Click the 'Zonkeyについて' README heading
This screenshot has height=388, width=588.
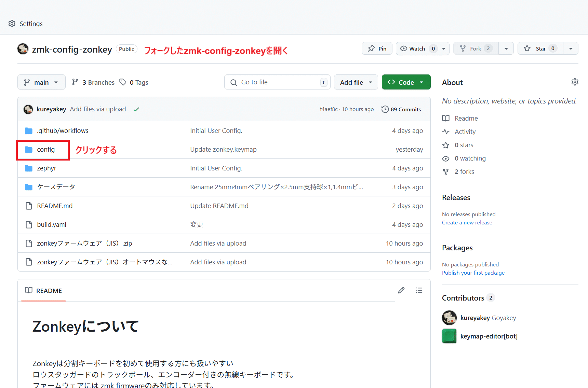click(85, 327)
